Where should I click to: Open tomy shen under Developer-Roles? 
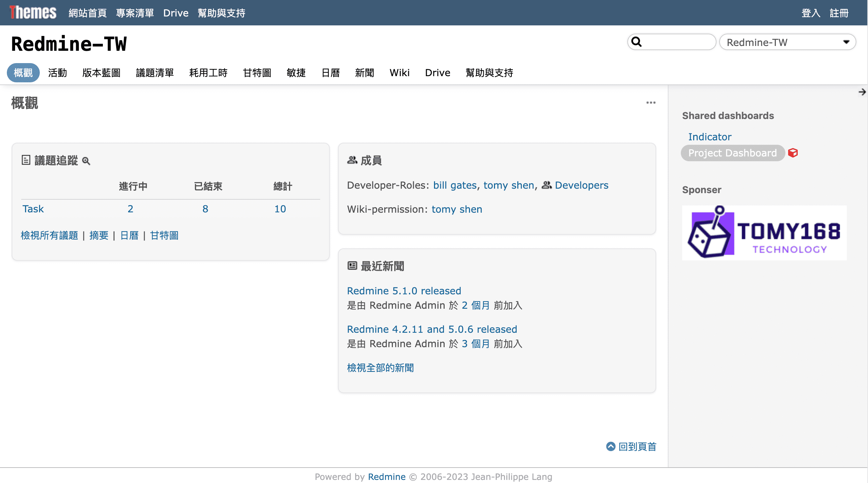click(x=509, y=185)
